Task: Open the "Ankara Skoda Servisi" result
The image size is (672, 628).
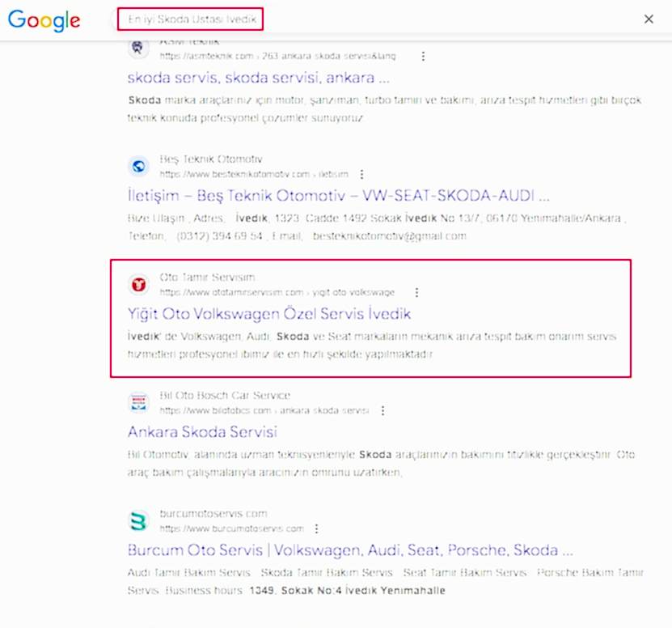Action: [202, 432]
